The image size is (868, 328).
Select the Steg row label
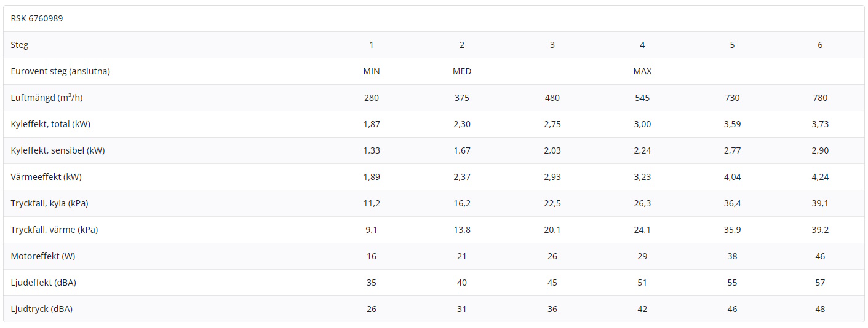click(x=20, y=45)
